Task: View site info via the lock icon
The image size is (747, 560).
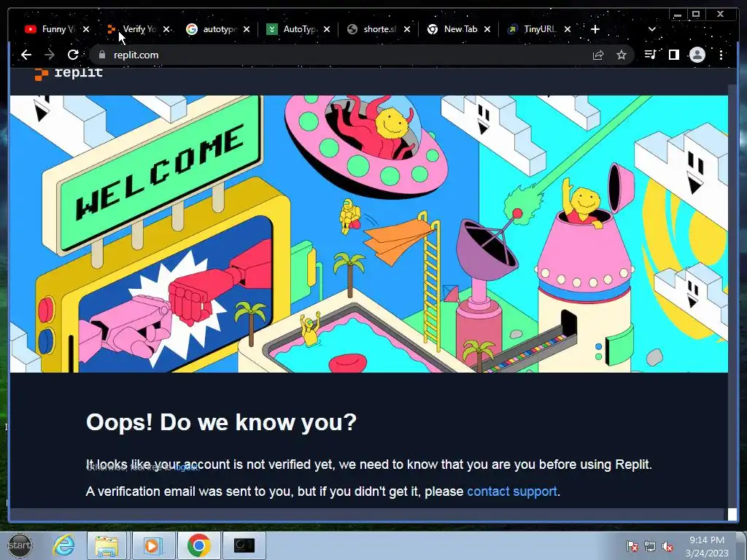Action: (x=101, y=55)
